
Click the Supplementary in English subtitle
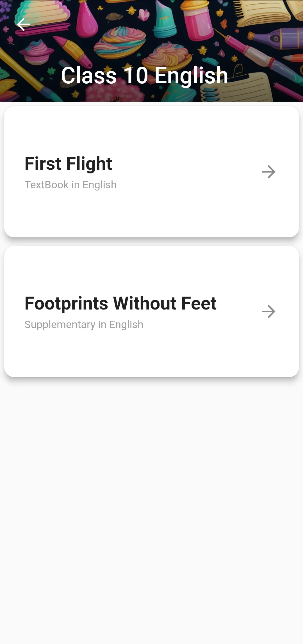click(84, 325)
